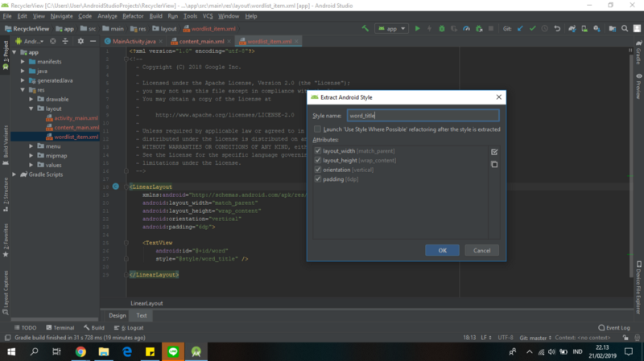Hide the Project panel minus icon
The image size is (644, 361).
click(93, 41)
